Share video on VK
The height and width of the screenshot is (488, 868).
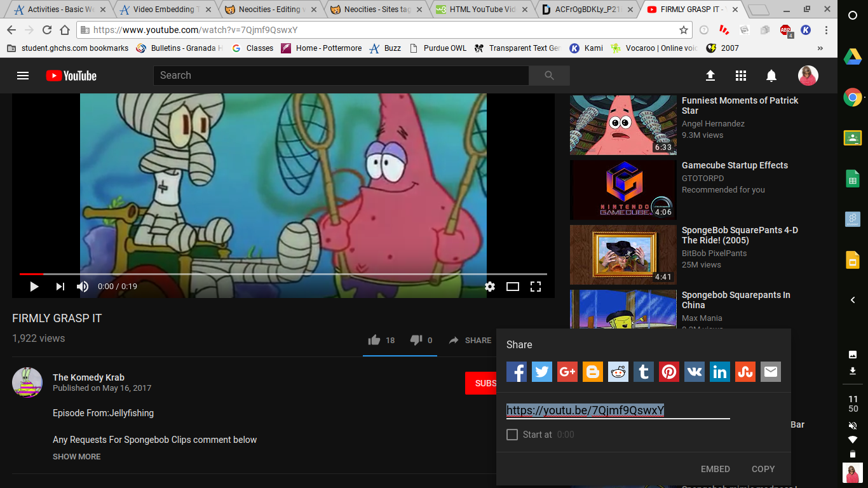[x=695, y=372]
